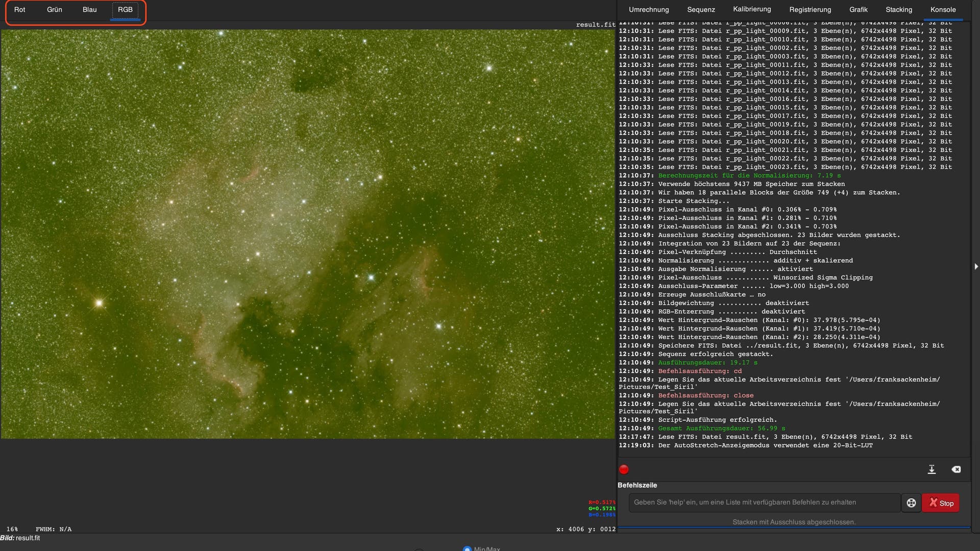The height and width of the screenshot is (551, 980).
Task: Click the Sequenz panel button
Action: [701, 9]
